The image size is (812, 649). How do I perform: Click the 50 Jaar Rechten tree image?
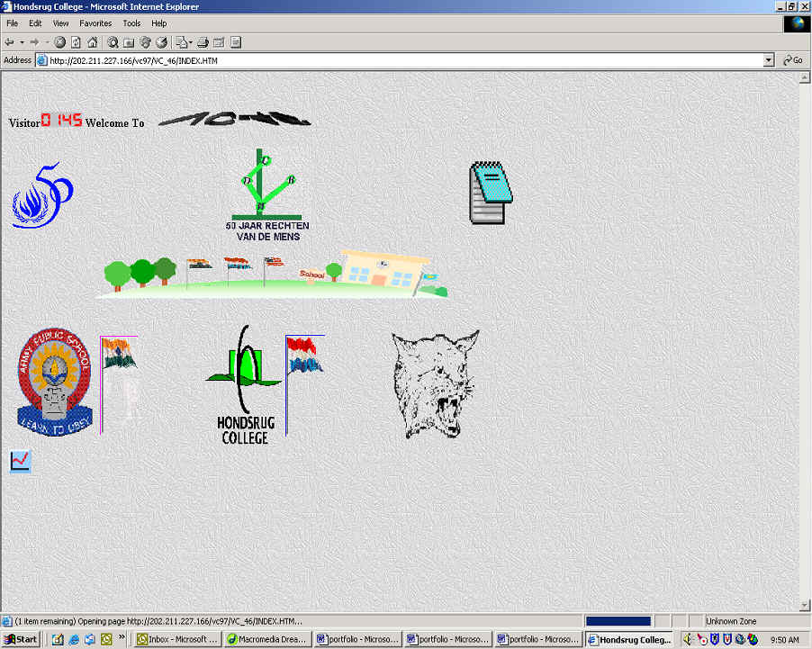[267, 196]
